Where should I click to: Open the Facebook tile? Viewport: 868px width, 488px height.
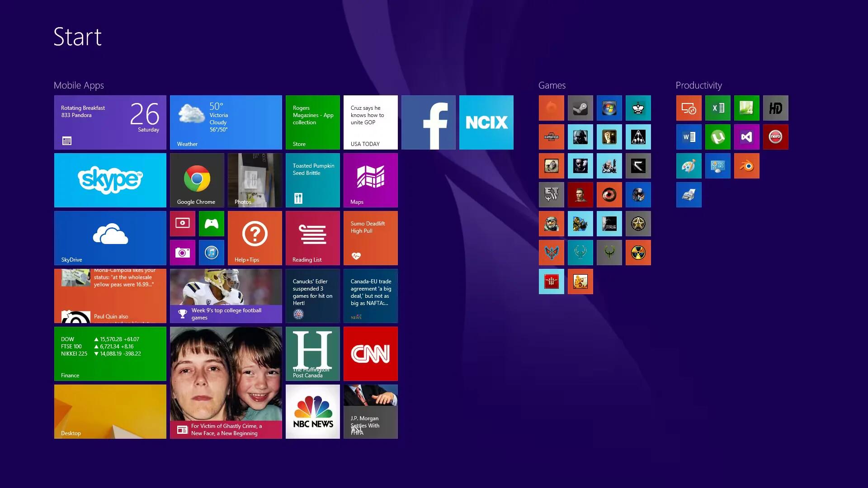point(428,122)
